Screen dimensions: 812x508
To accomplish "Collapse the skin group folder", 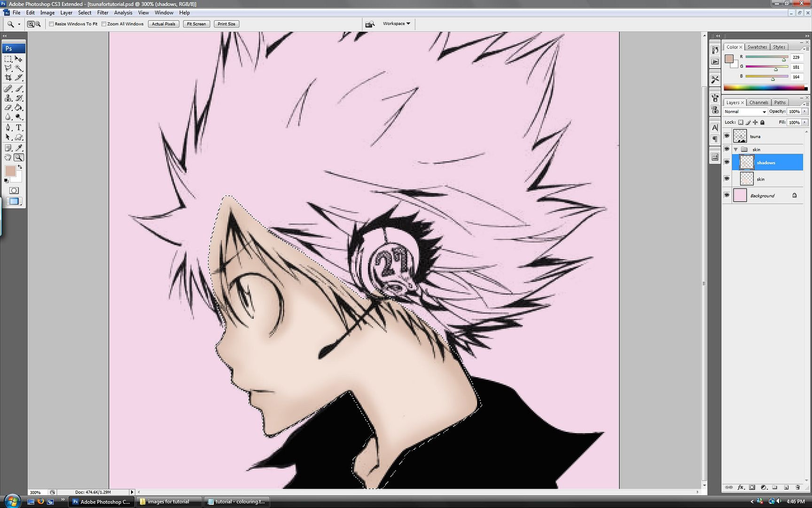I will pyautogui.click(x=736, y=150).
